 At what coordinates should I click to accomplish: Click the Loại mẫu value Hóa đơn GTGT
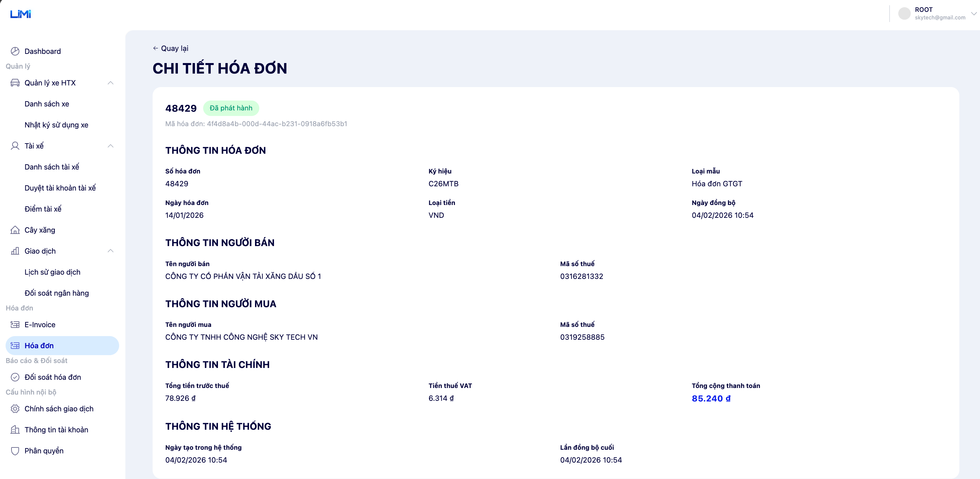click(717, 184)
